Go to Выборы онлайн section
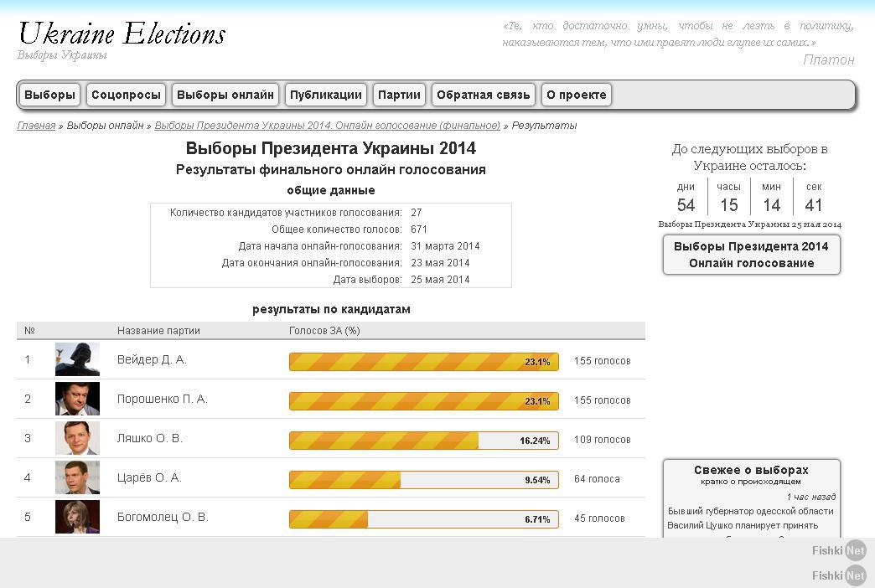The height and width of the screenshot is (588, 875). (225, 95)
